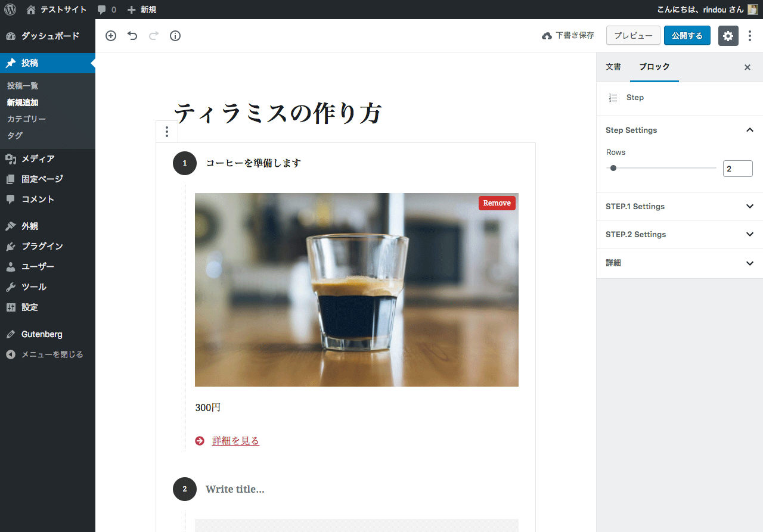Open Gutenberg menu item
Image resolution: width=763 pixels, height=532 pixels.
coord(48,334)
